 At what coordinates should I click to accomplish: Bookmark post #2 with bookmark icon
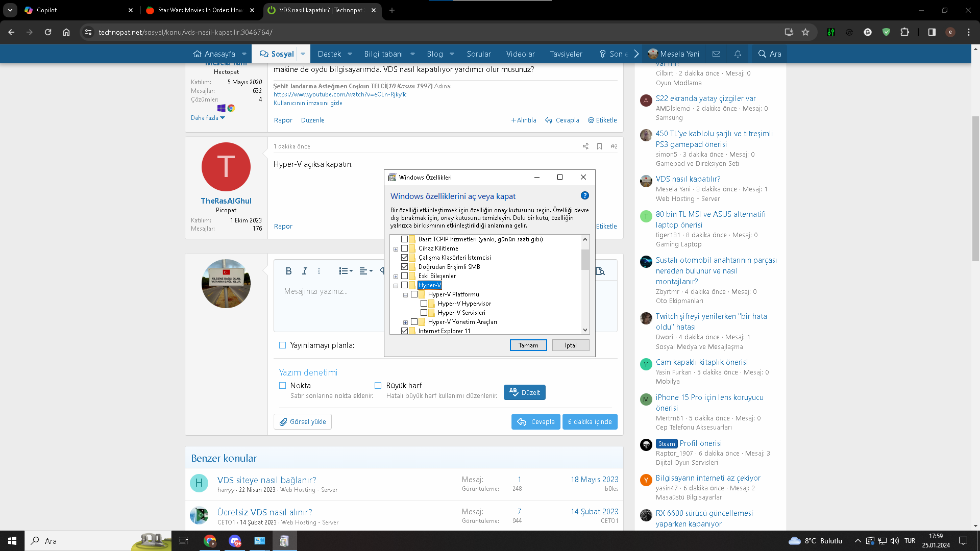[600, 146]
